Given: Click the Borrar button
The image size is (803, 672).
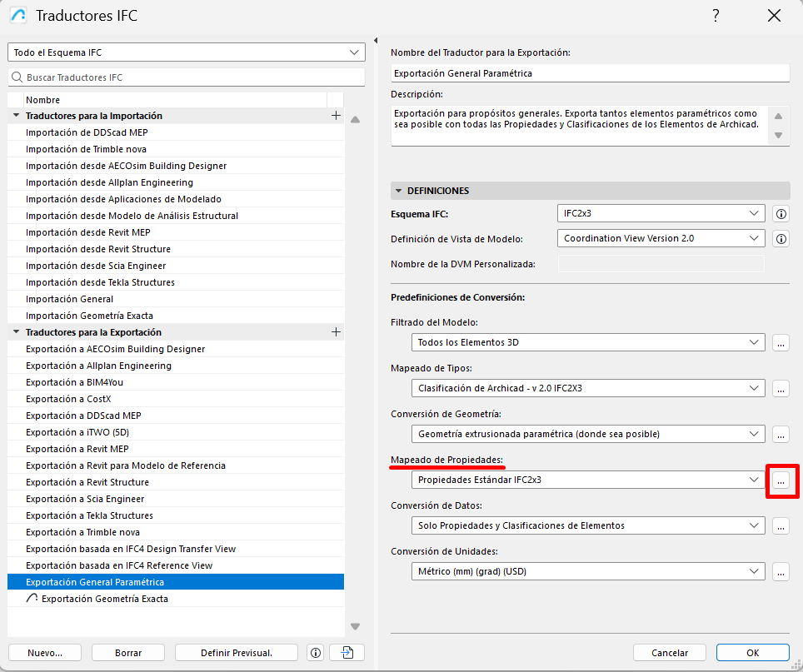Looking at the screenshot, I should 128,653.
